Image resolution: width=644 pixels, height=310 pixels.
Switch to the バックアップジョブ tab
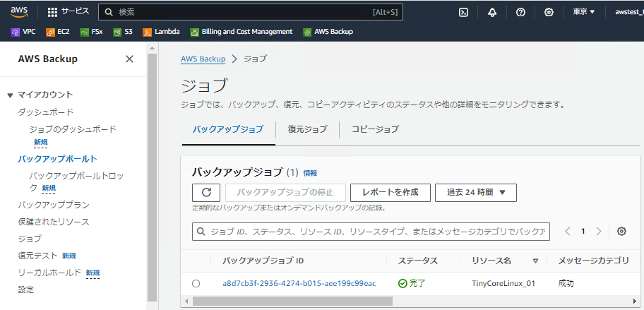tap(228, 129)
